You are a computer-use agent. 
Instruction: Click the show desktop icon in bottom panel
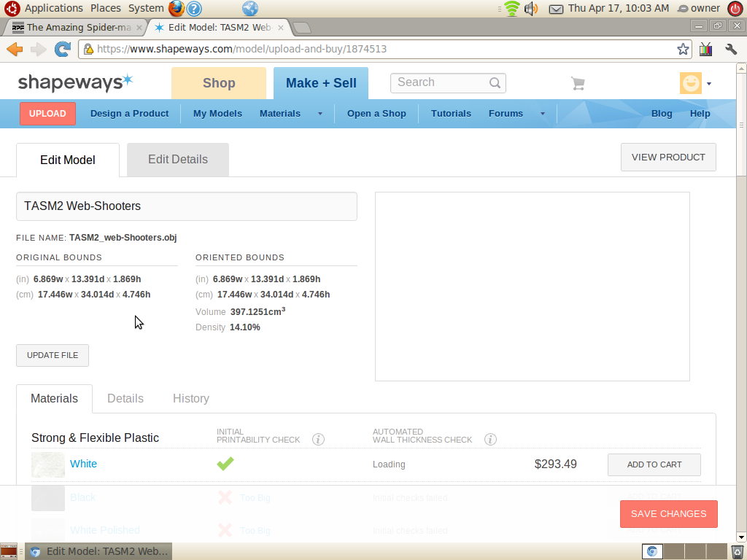[9, 551]
